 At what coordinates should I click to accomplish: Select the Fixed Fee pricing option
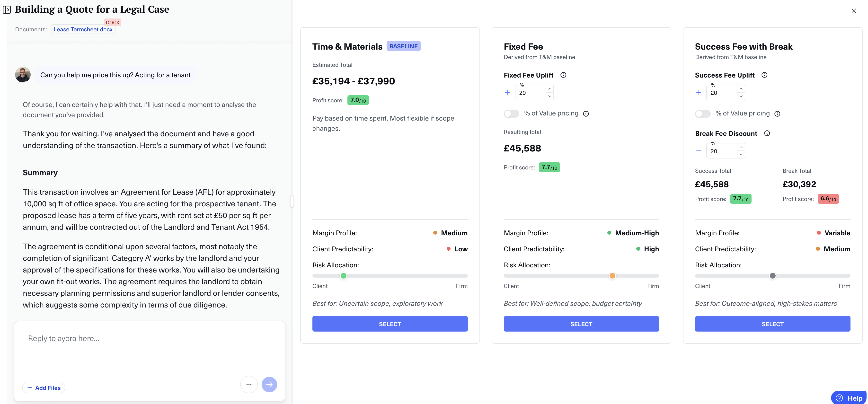click(581, 324)
